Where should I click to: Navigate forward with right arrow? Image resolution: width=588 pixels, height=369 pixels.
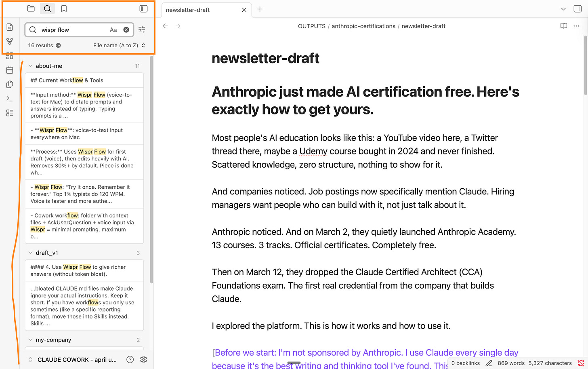click(178, 26)
